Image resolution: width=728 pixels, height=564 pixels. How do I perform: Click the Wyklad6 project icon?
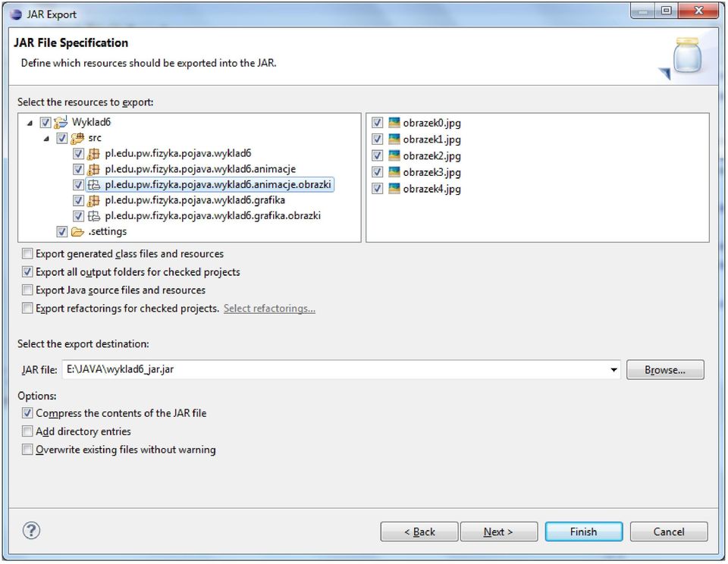(x=61, y=123)
